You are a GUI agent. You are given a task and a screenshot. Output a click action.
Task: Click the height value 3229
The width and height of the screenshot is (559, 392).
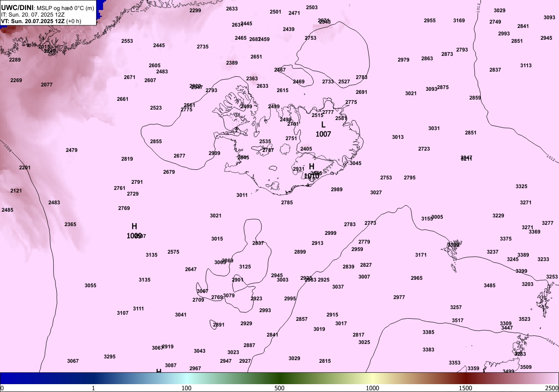[498, 216]
